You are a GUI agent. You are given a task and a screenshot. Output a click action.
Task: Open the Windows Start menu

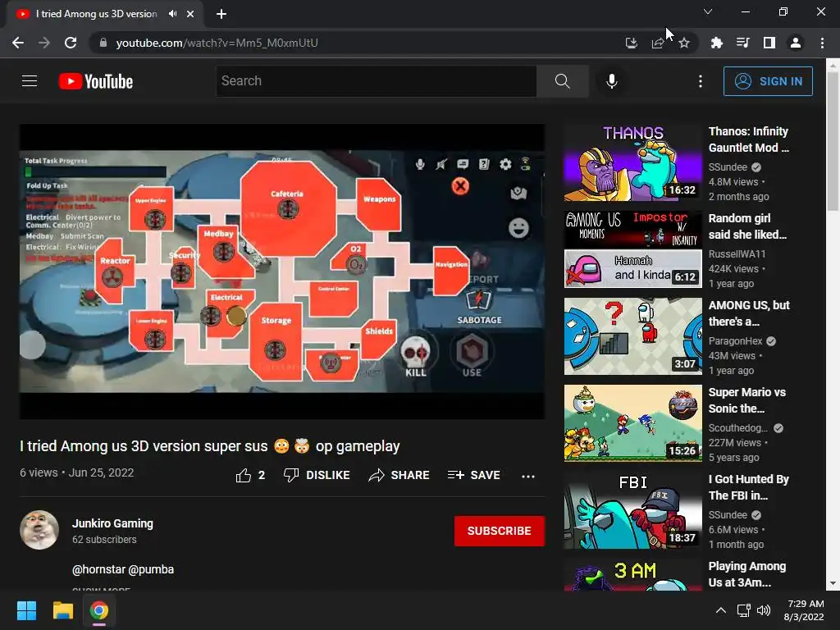click(x=26, y=610)
